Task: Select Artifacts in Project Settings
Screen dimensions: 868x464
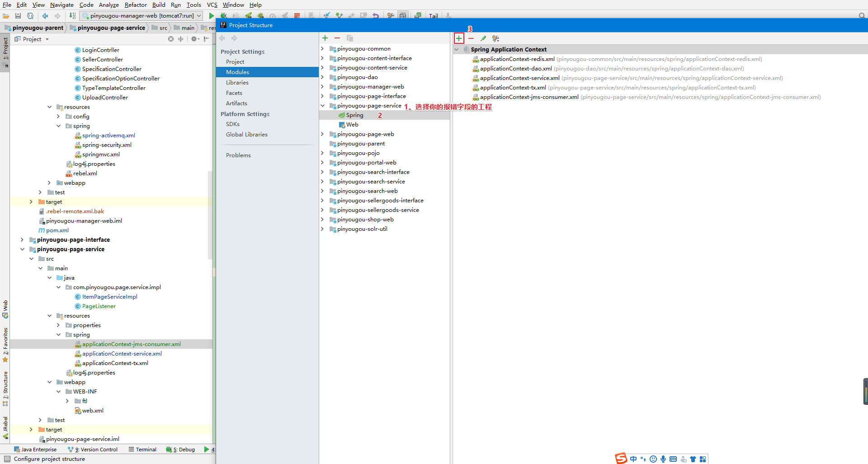Action: pos(236,103)
